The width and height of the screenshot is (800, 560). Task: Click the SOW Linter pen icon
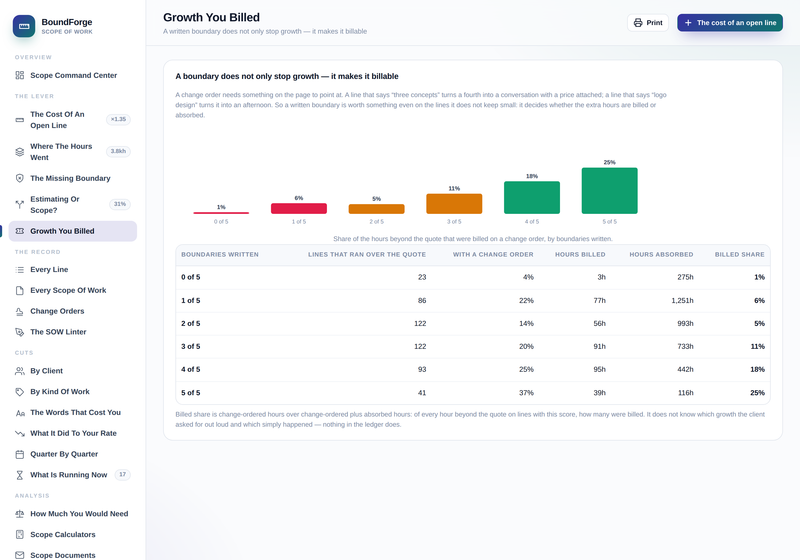coord(19,332)
